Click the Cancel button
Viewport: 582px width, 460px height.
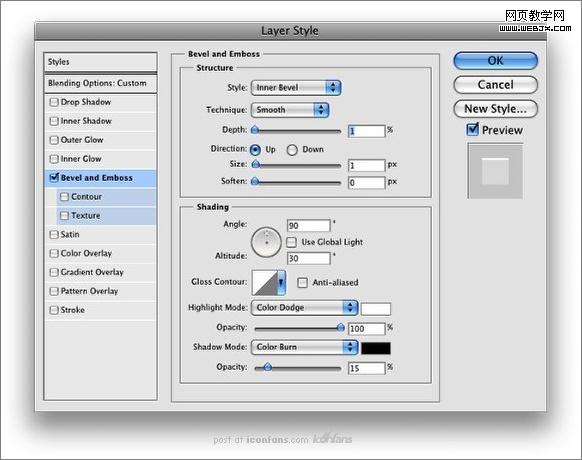496,85
